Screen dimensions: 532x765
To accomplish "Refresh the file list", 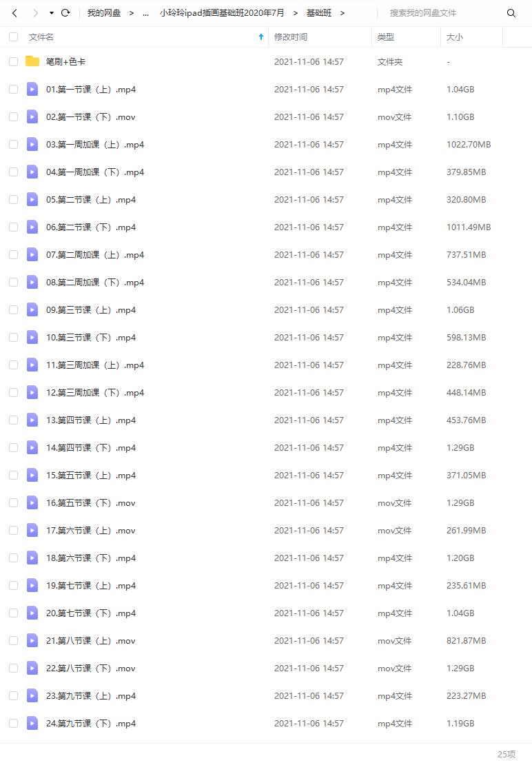I will point(65,13).
